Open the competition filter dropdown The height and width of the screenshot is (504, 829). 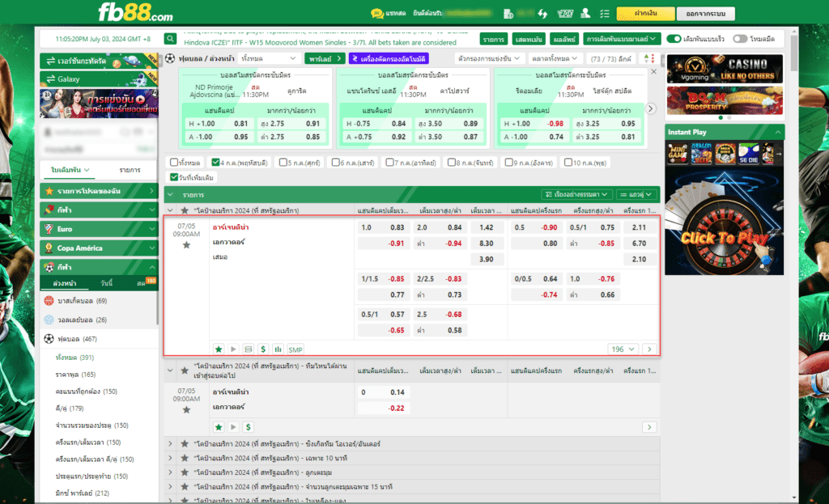(488, 58)
